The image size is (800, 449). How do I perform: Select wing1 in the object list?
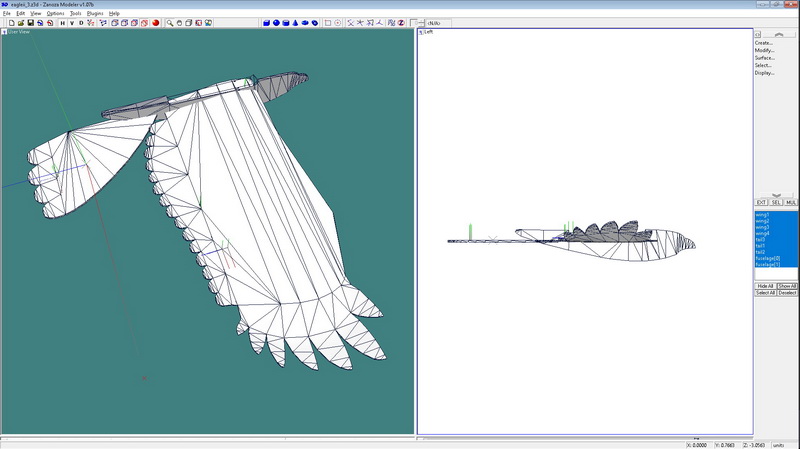[x=762, y=215]
